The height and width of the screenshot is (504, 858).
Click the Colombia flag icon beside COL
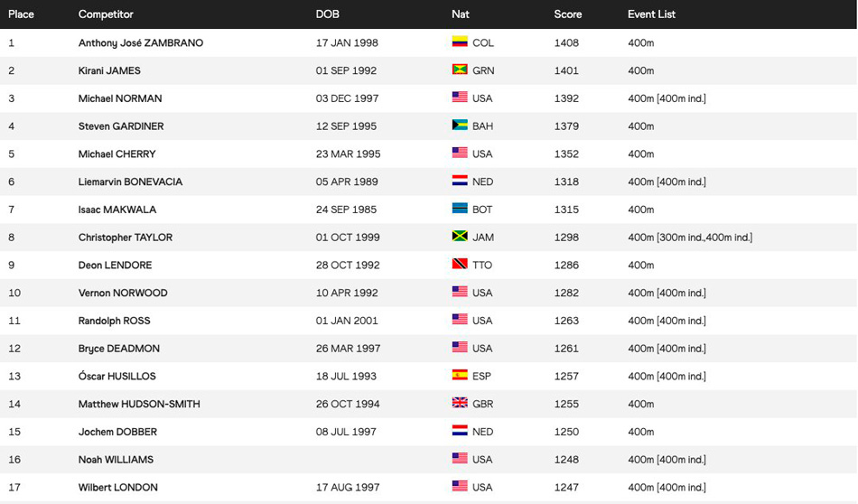pos(460,42)
